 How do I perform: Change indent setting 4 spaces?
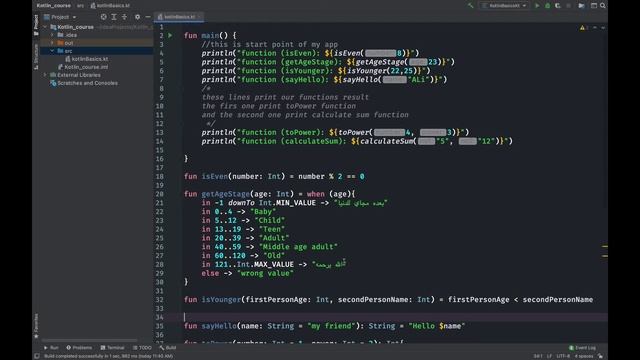(584, 356)
